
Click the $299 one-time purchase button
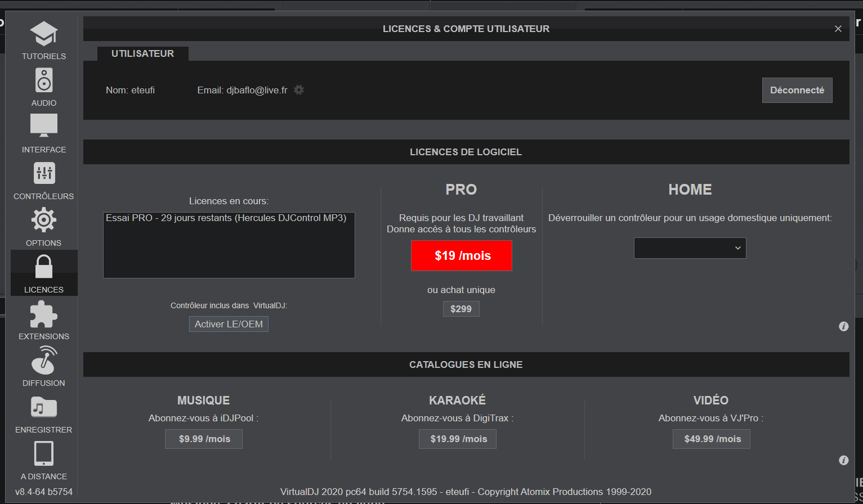pos(461,309)
